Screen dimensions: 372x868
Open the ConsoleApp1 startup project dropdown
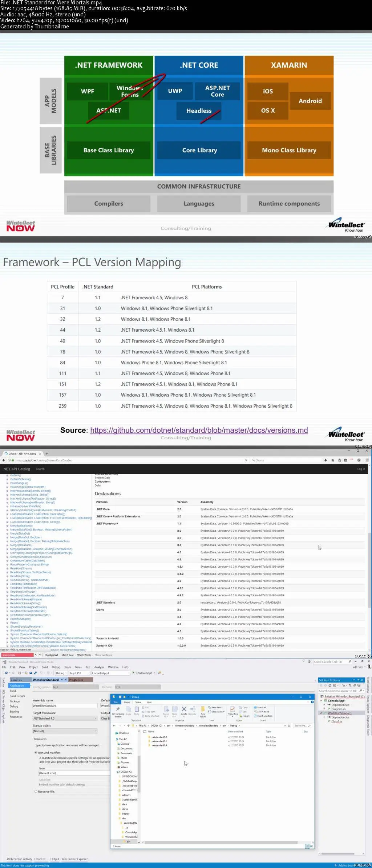(x=110, y=673)
